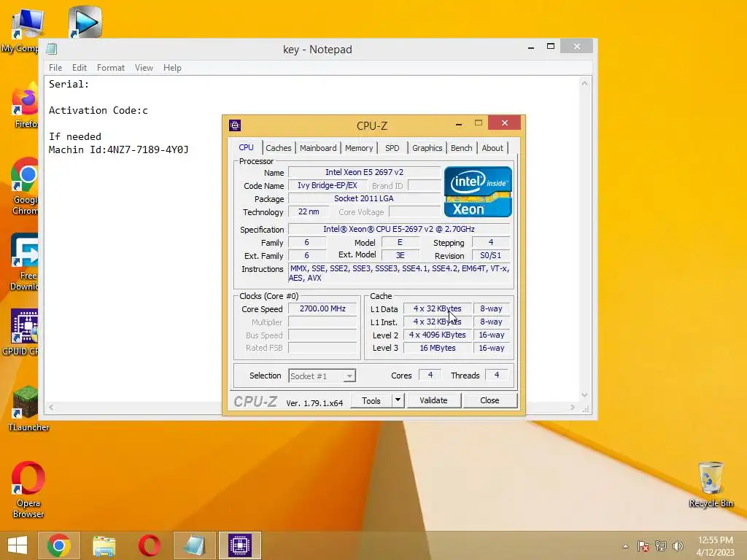Viewport: 747px width, 560px height.
Task: Click the Name field Intel Xeon E5 2697 v2
Action: 365,172
